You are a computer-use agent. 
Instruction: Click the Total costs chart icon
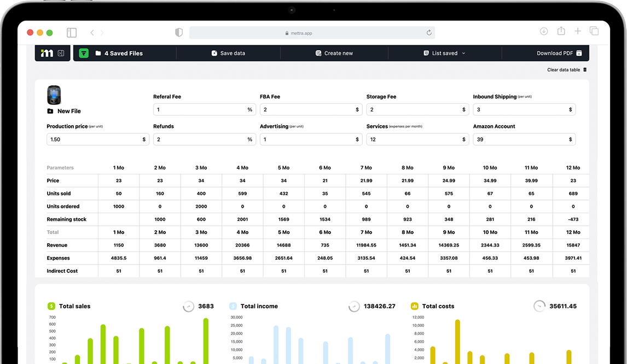point(415,306)
